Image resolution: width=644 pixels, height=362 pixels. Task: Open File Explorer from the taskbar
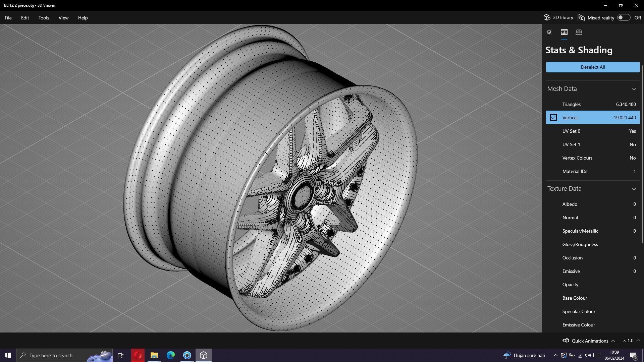tap(154, 355)
